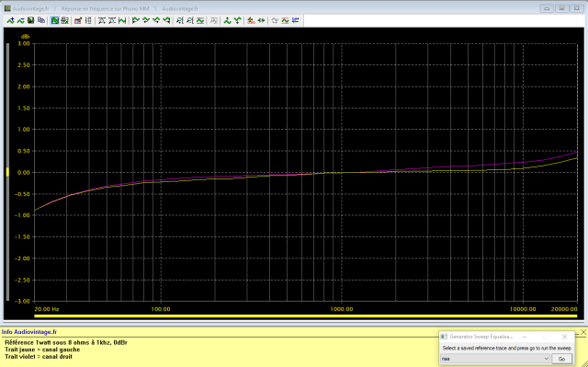This screenshot has height=367, width=588.
Task: Click the Go button to run sweep
Action: pos(561,359)
